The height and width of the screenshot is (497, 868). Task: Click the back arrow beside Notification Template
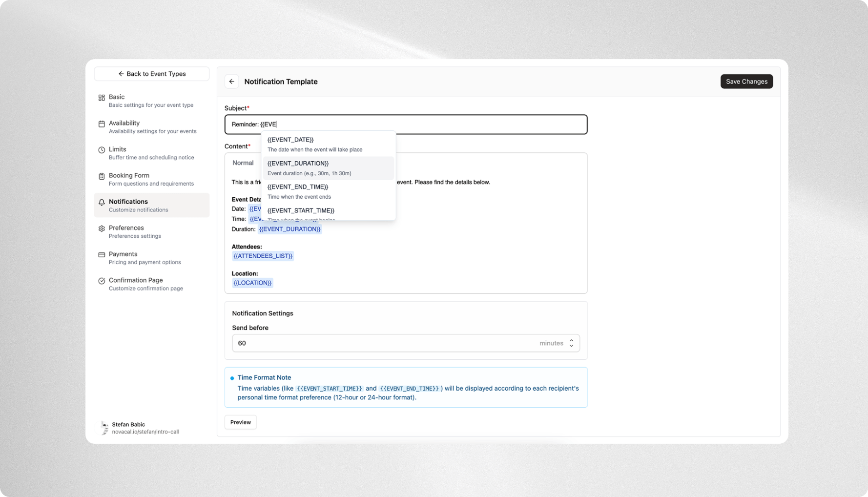[x=231, y=81]
